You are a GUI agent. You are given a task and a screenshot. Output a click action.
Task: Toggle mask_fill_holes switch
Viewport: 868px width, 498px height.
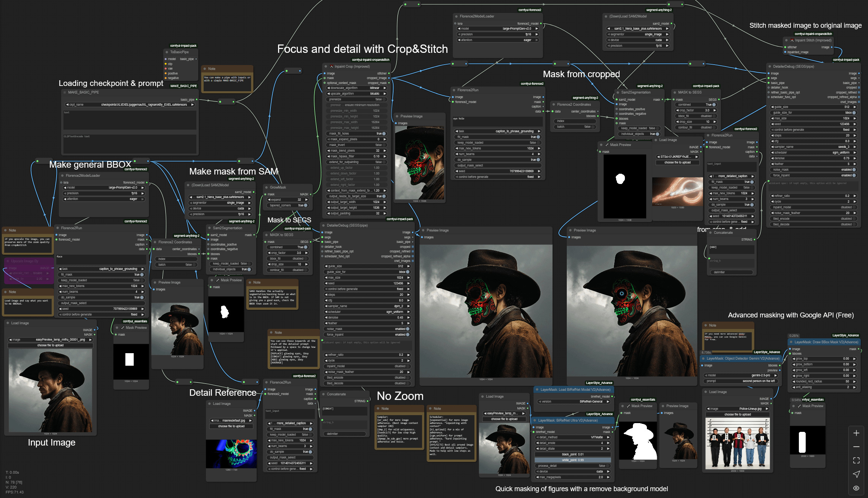[356, 133]
